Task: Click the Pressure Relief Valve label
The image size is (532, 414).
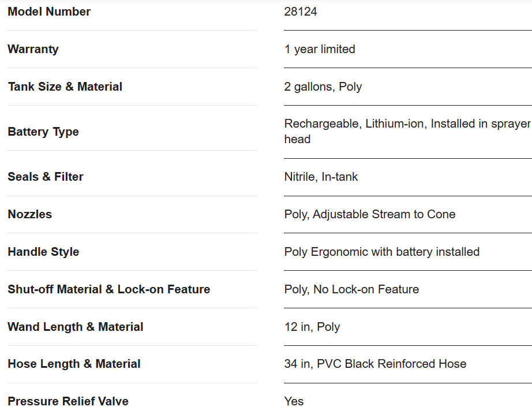Action: [68, 401]
